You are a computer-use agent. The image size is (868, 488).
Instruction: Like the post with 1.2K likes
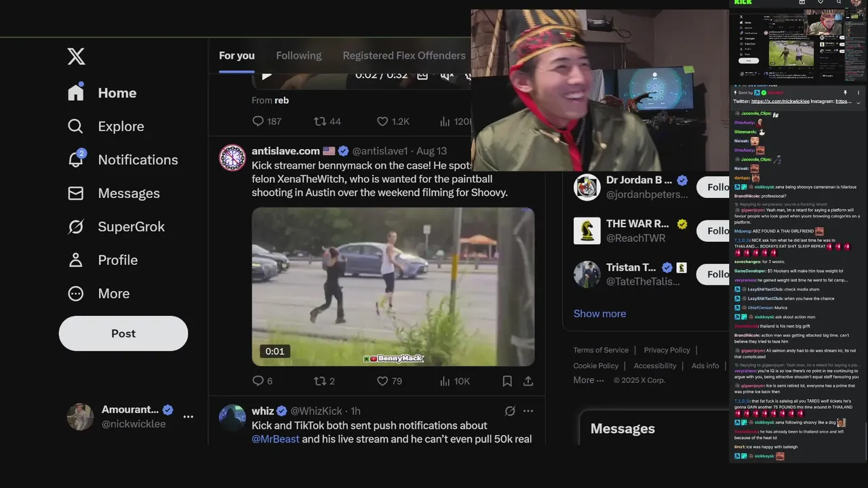click(x=393, y=121)
